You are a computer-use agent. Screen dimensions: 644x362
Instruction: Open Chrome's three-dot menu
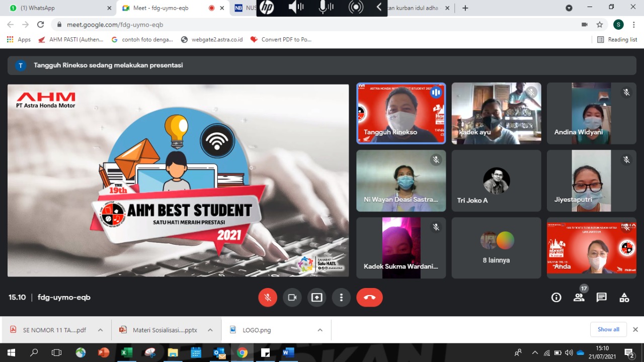[x=634, y=25]
